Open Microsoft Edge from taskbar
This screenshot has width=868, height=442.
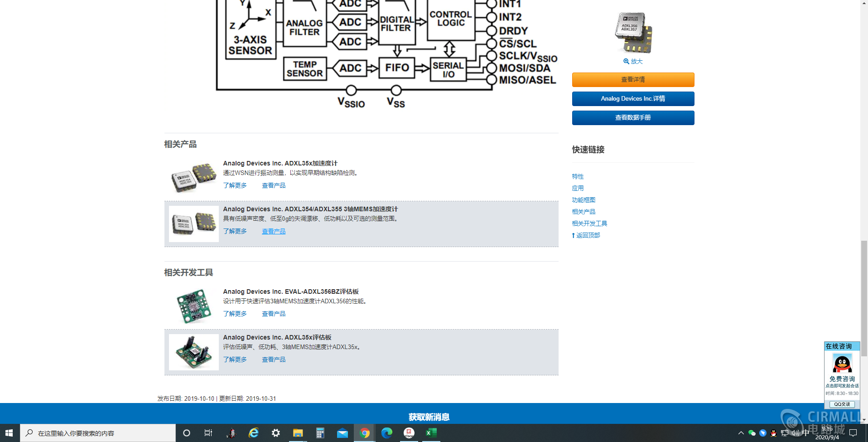[x=387, y=433]
